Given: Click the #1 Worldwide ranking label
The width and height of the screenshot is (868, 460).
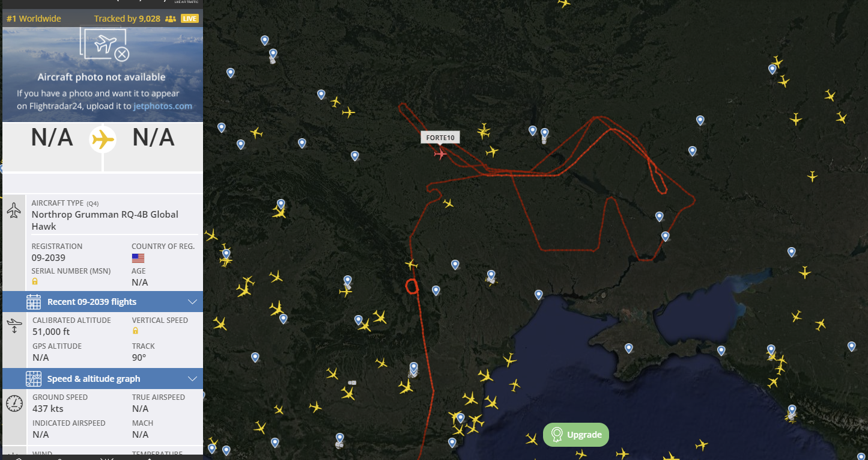Looking at the screenshot, I should 34,19.
